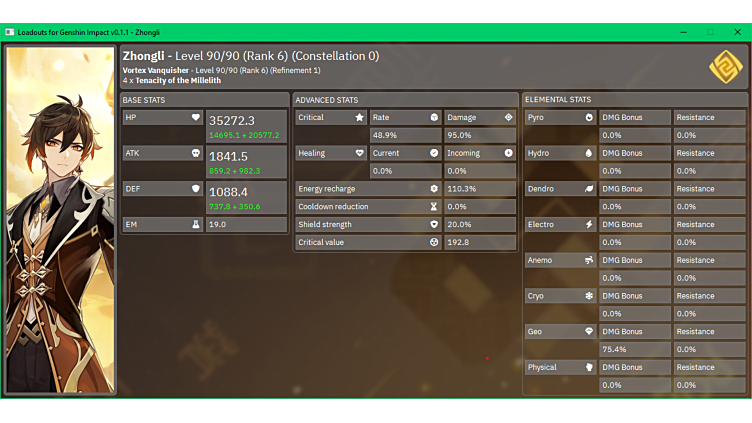Image resolution: width=752 pixels, height=423 pixels.
Task: Click the Energy recharge icon
Action: point(434,189)
